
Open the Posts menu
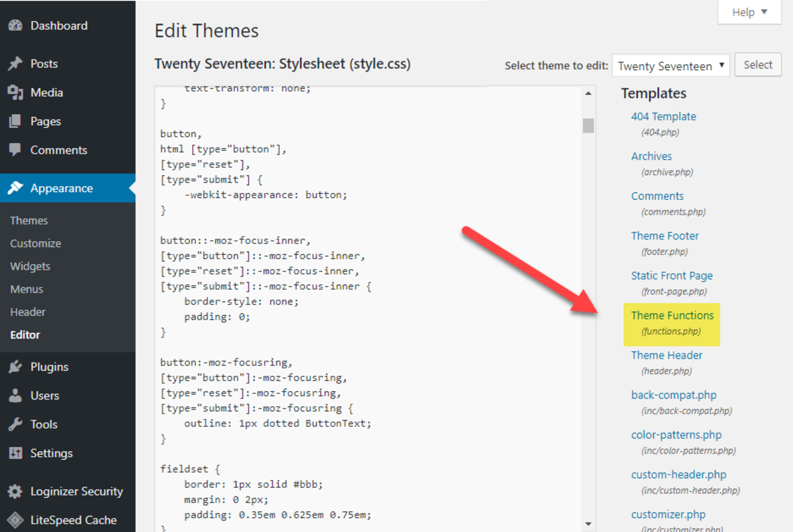[44, 63]
